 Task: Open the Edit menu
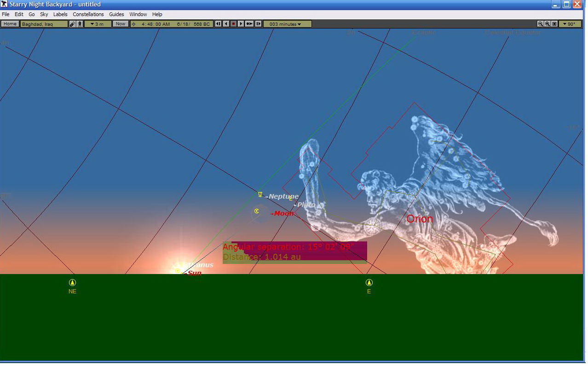pos(19,14)
